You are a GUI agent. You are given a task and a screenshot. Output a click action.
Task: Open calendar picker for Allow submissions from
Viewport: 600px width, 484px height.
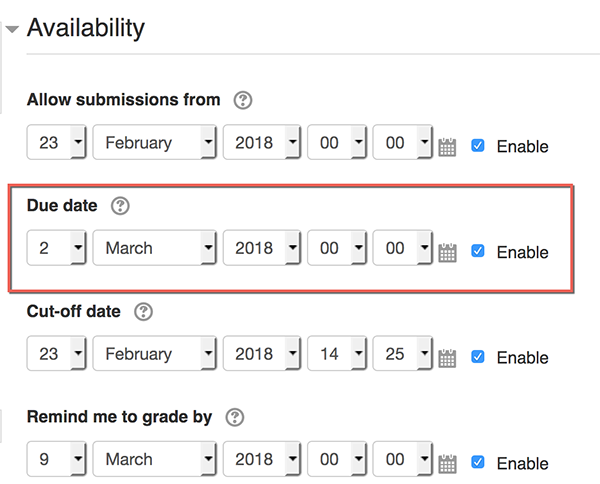tap(447, 147)
